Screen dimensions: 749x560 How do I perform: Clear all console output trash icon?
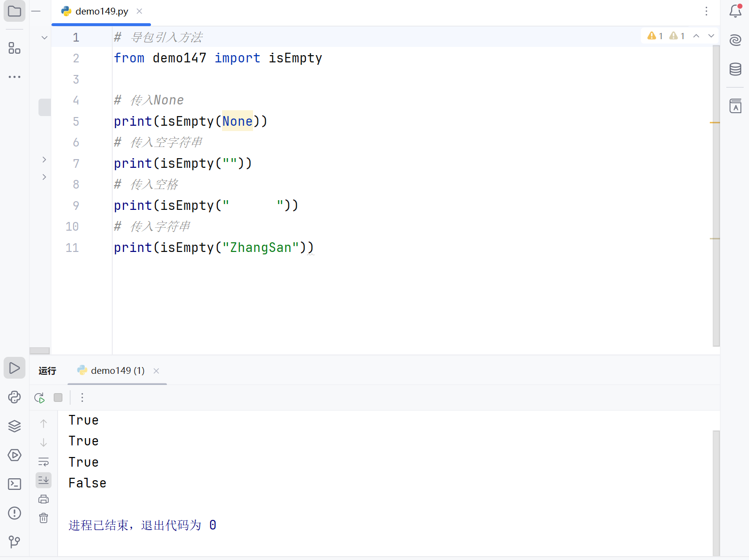(44, 518)
